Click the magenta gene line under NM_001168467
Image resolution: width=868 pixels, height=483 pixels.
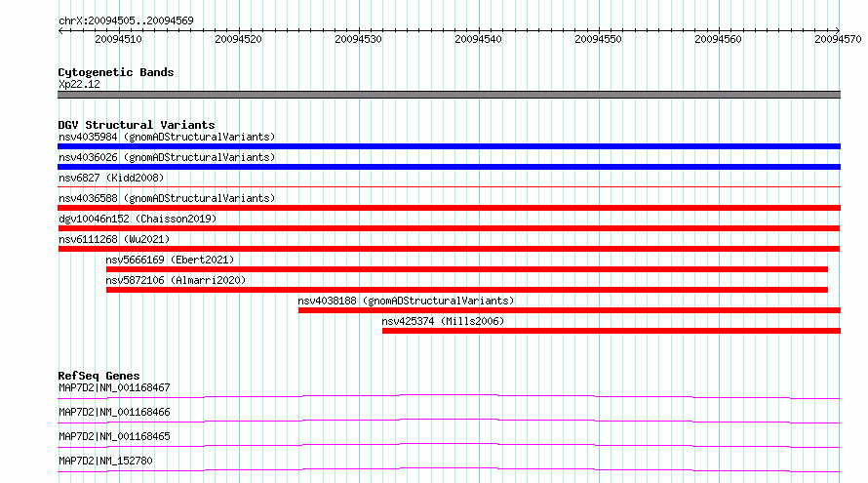tap(449, 396)
